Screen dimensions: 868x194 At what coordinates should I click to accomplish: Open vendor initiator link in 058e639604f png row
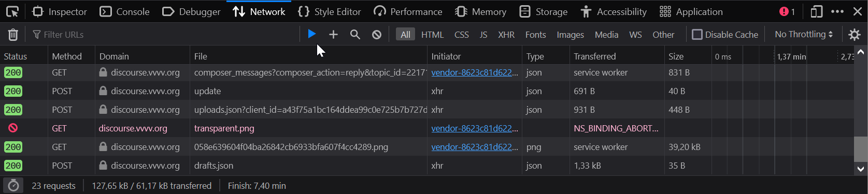tap(474, 147)
